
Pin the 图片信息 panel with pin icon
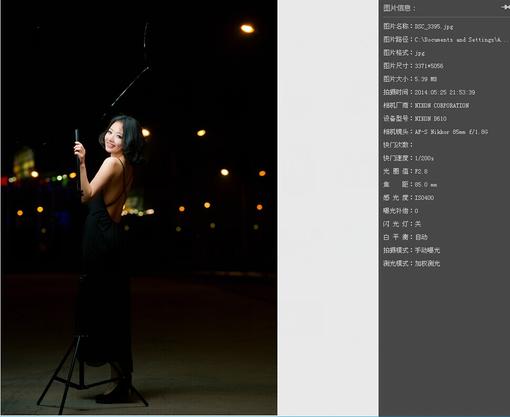[506, 7]
